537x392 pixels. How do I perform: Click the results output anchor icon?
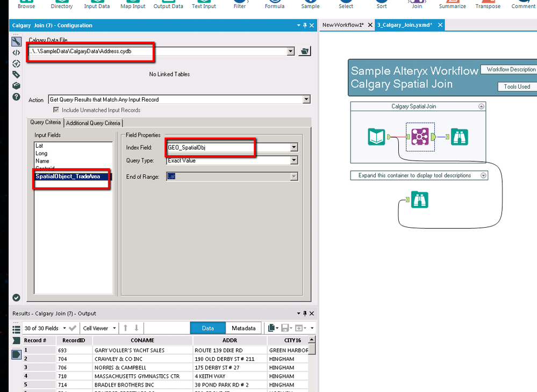point(16,354)
